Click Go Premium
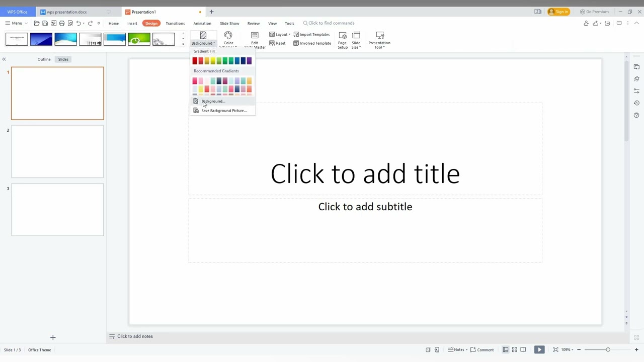 pos(594,12)
